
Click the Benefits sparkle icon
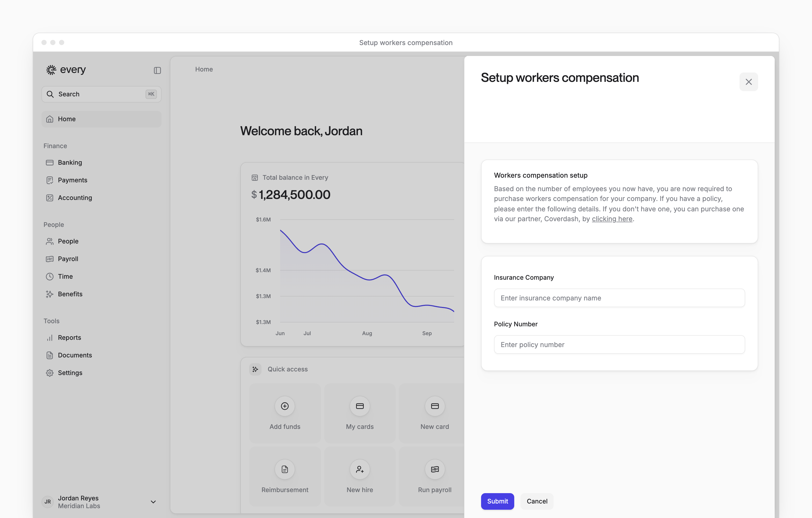coord(49,294)
